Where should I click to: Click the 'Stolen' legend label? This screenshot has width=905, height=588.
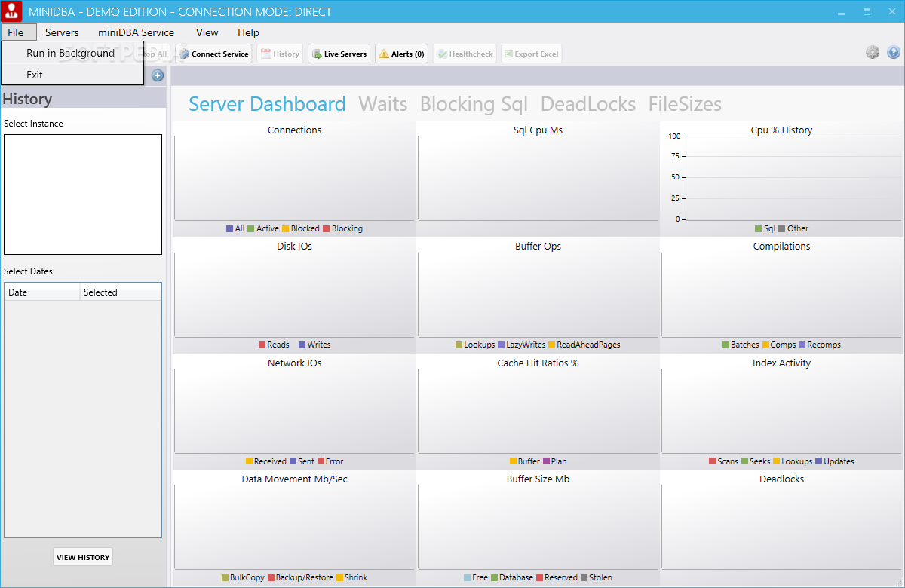[600, 577]
